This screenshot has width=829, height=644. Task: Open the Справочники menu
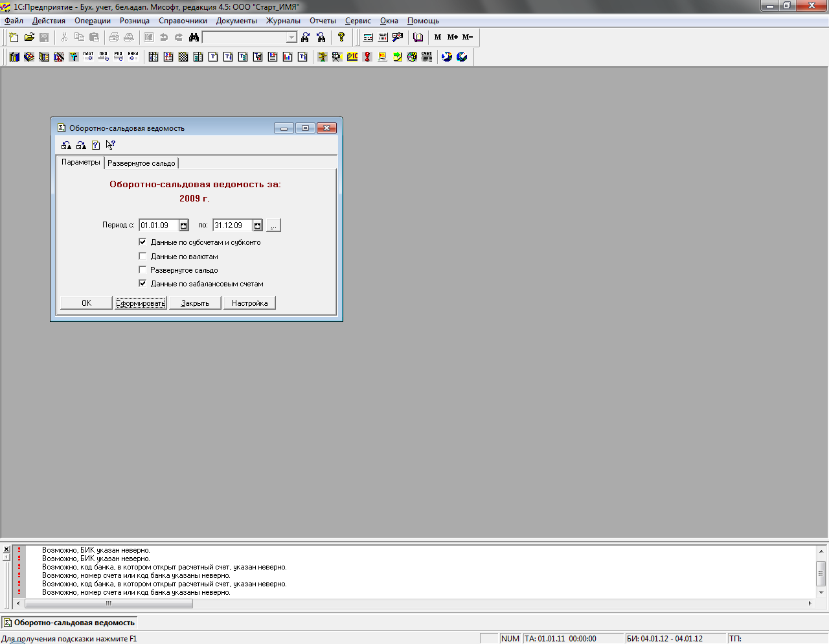point(183,21)
